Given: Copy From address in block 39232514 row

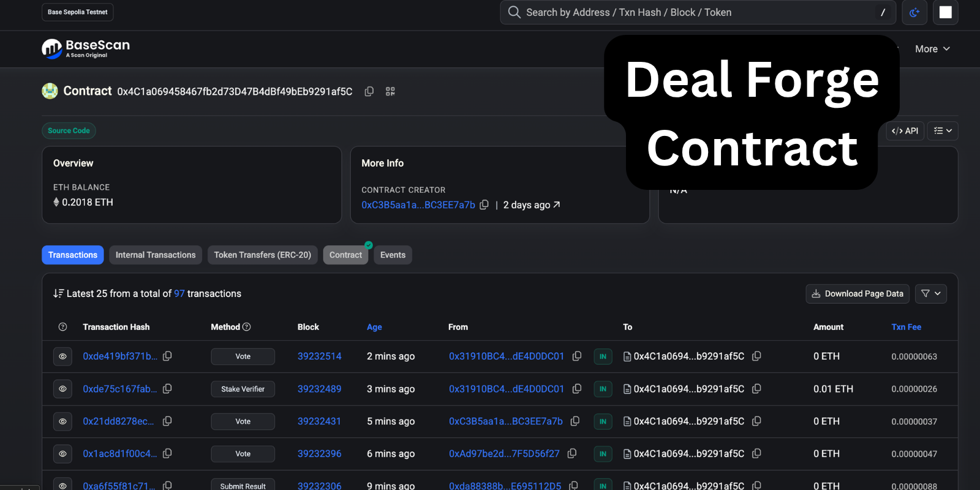Looking at the screenshot, I should (577, 356).
